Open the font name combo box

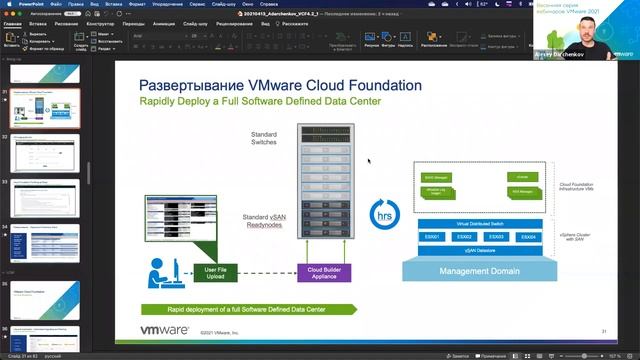(x=160, y=36)
